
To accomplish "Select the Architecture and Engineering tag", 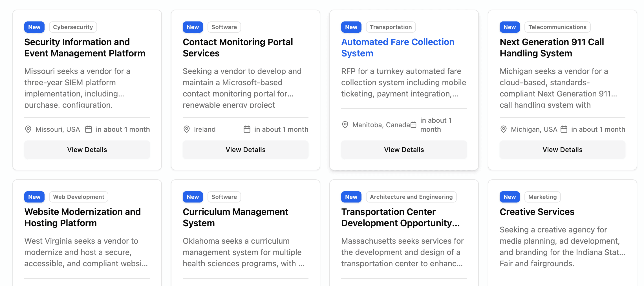I will tap(411, 197).
